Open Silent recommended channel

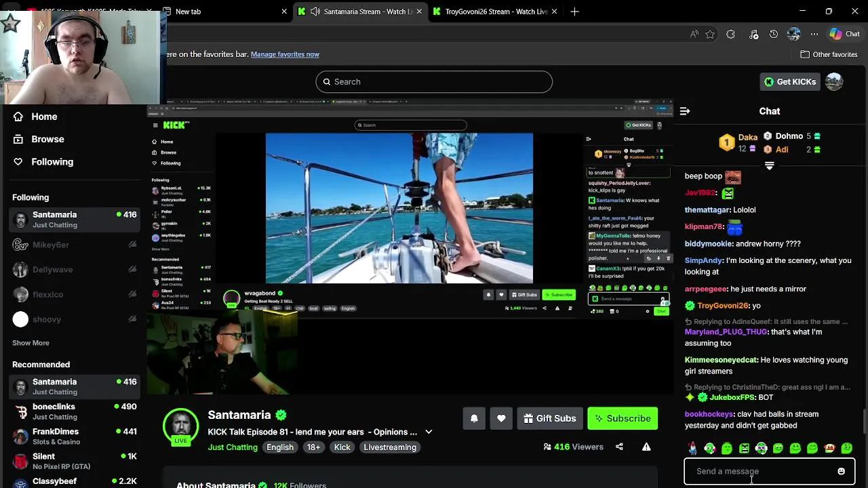(x=75, y=462)
